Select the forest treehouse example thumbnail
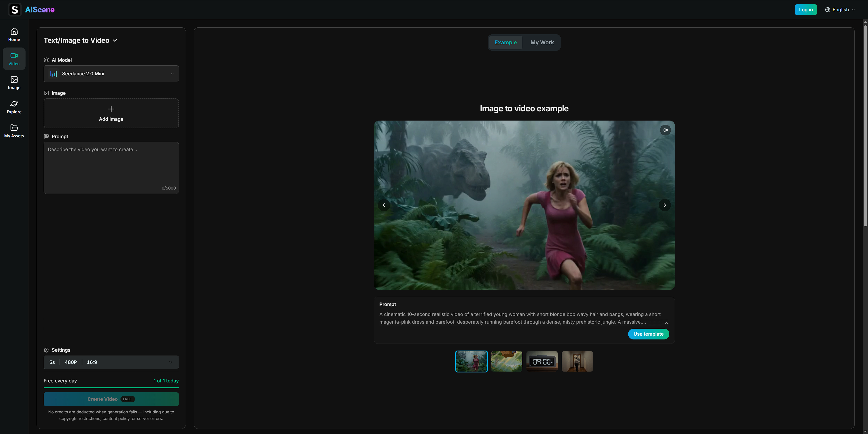 pyautogui.click(x=507, y=361)
